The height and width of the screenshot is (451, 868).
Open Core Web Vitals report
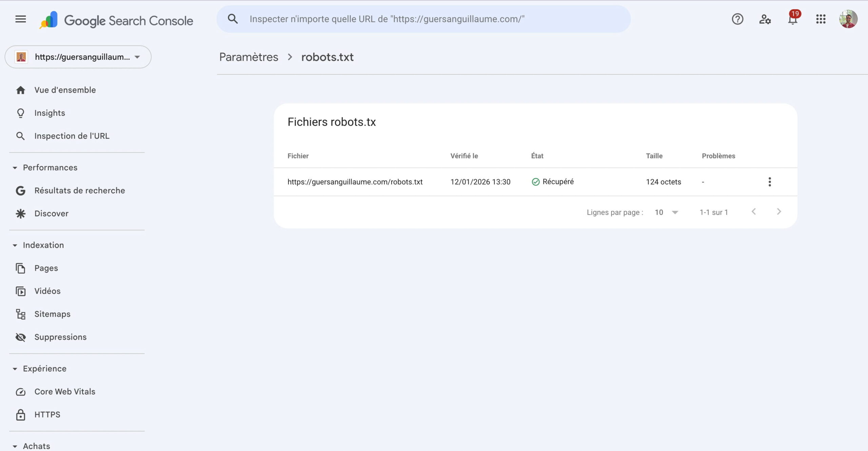tap(64, 392)
